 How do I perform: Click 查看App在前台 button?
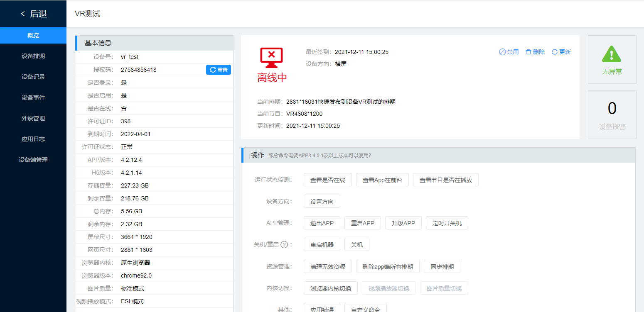tap(382, 180)
